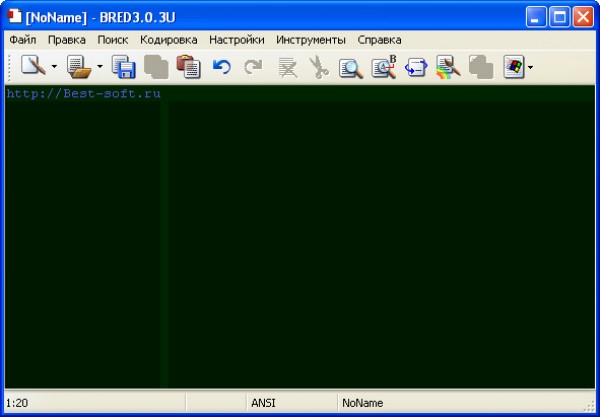Undo the last action
This screenshot has width=600, height=417.
[x=221, y=67]
